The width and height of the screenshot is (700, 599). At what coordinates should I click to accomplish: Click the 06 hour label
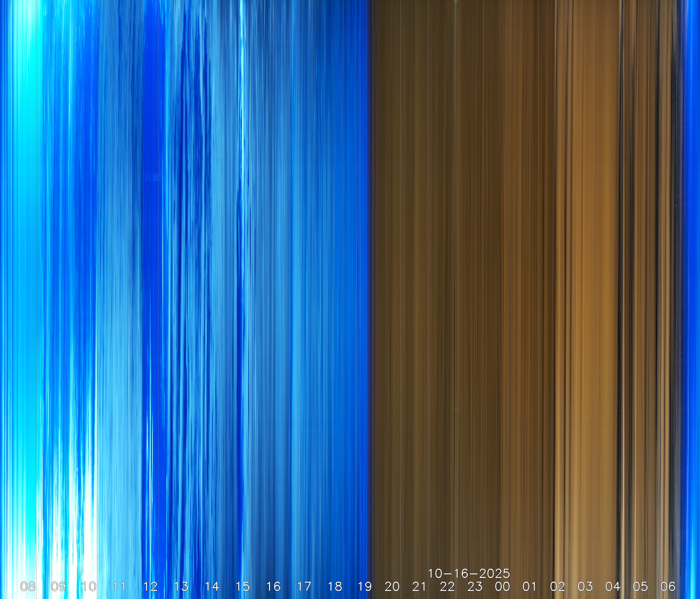pos(668,587)
